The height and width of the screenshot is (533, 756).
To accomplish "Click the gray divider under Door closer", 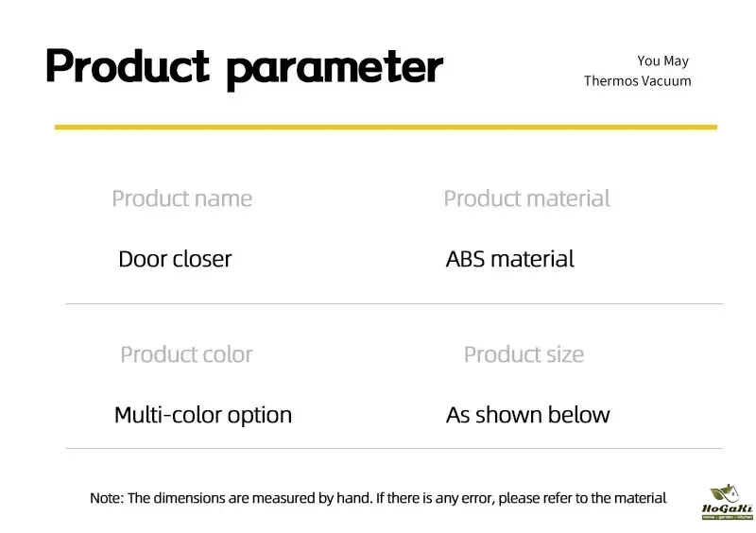I will (x=393, y=303).
